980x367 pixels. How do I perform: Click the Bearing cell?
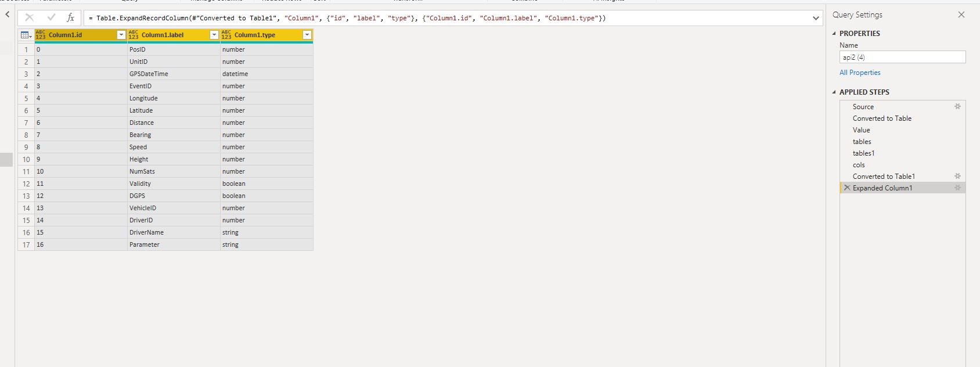[x=174, y=135]
